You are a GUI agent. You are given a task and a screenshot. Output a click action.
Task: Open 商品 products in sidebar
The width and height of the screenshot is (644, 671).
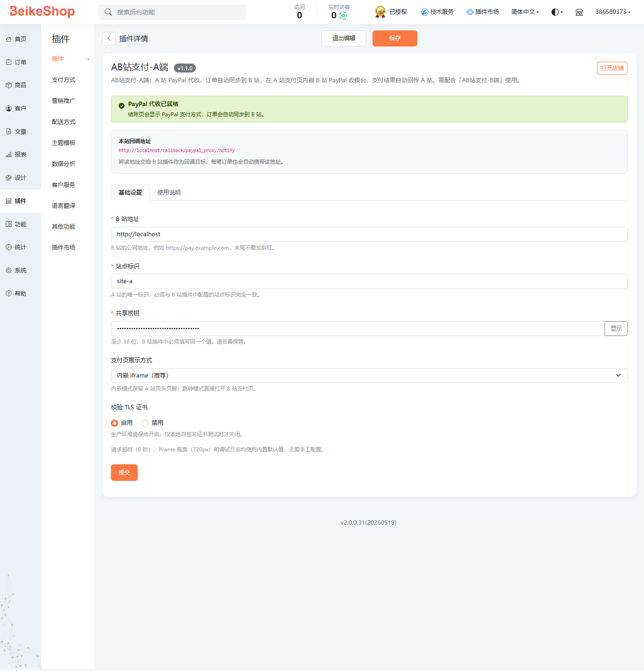point(21,85)
